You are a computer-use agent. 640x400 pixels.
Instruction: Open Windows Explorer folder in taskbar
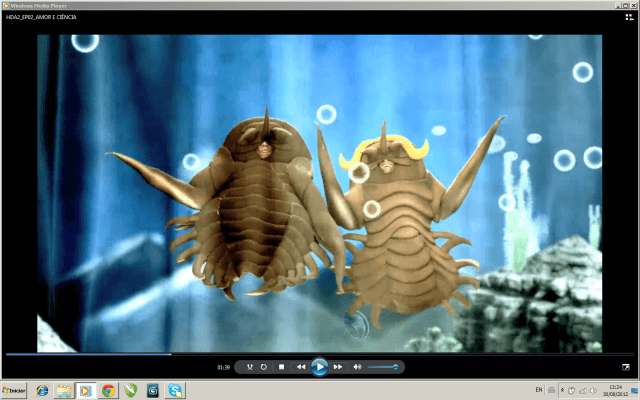pos(63,390)
